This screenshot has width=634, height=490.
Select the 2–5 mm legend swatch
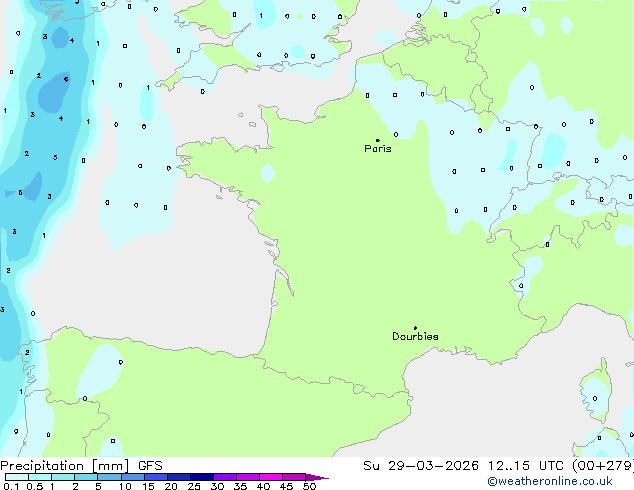click(86, 477)
